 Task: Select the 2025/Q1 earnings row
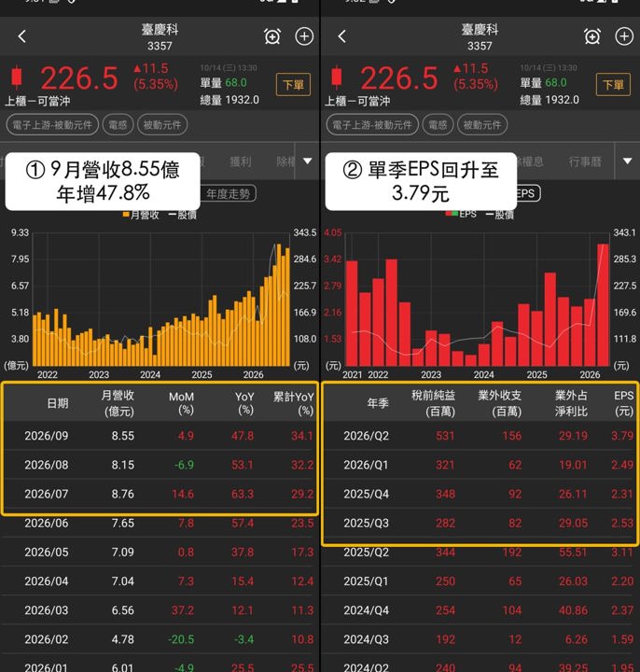(x=480, y=581)
